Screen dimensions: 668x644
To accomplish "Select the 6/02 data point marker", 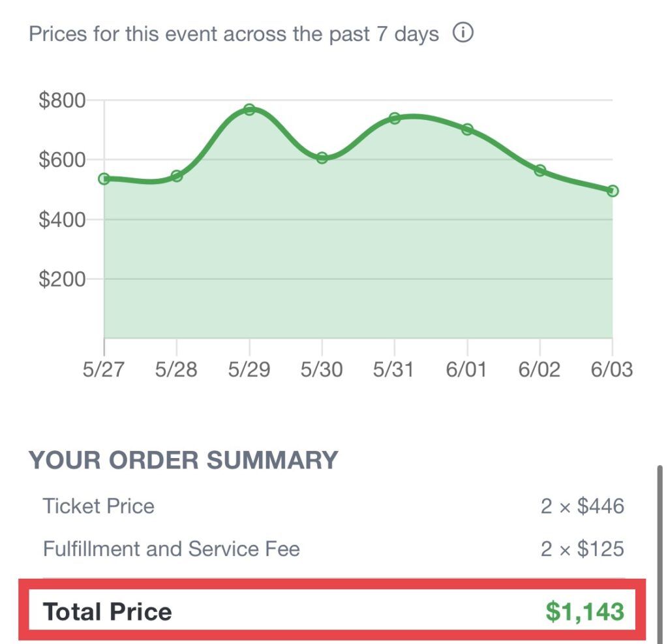I will (540, 170).
